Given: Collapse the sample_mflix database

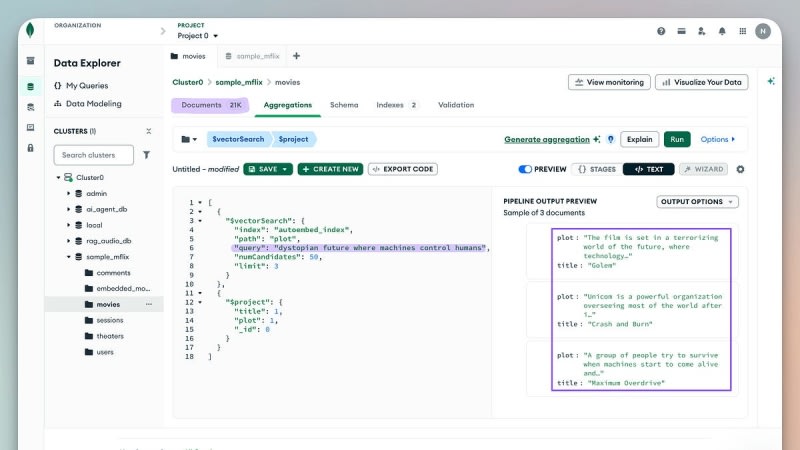Looking at the screenshot, I should coord(68,257).
